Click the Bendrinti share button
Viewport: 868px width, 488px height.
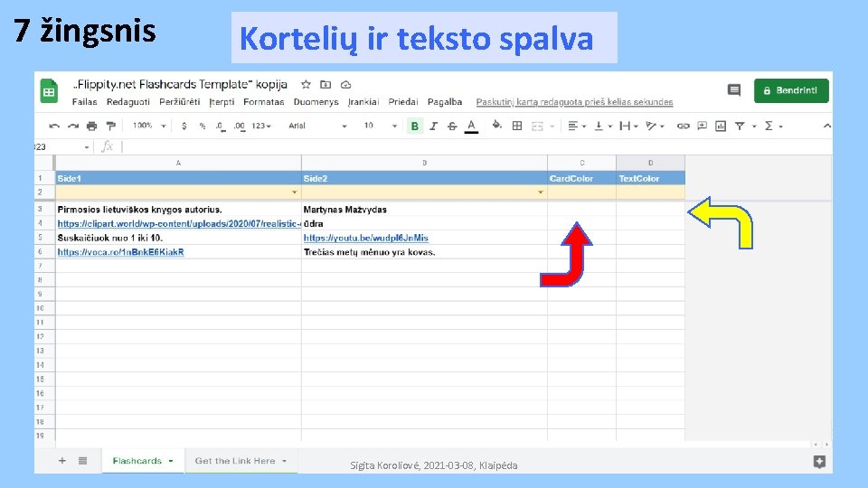coord(791,90)
